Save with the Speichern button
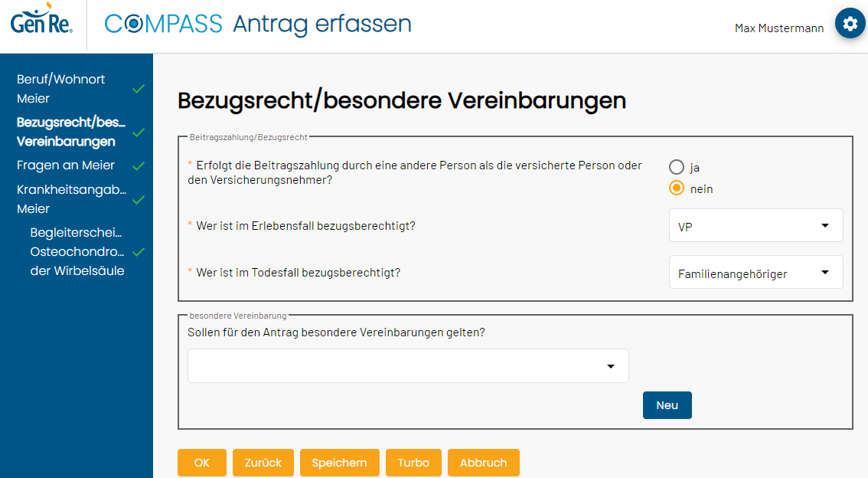The width and height of the screenshot is (868, 478). tap(339, 463)
